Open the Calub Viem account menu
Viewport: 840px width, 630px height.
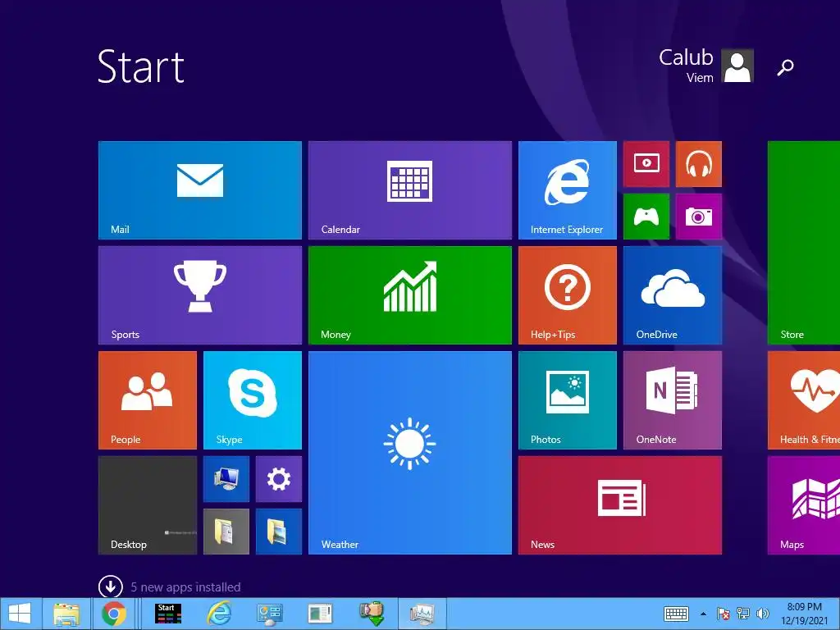[x=706, y=66]
